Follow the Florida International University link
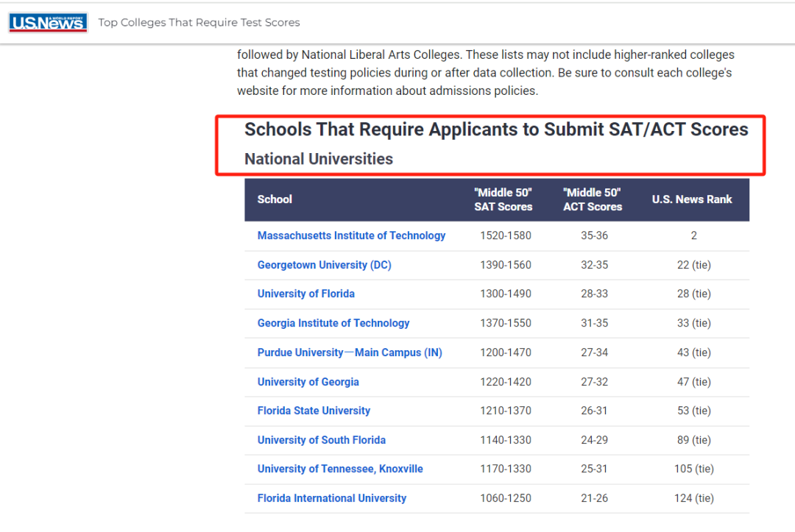 point(332,499)
